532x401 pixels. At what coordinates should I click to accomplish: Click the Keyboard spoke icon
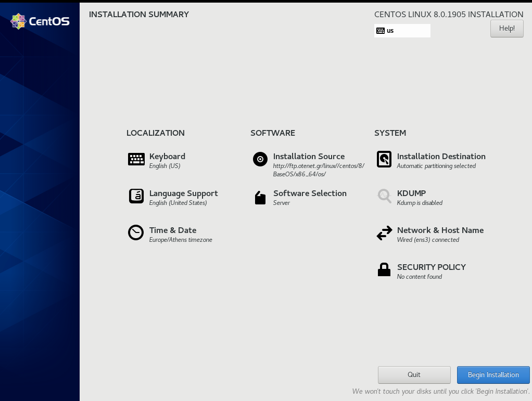point(136,159)
